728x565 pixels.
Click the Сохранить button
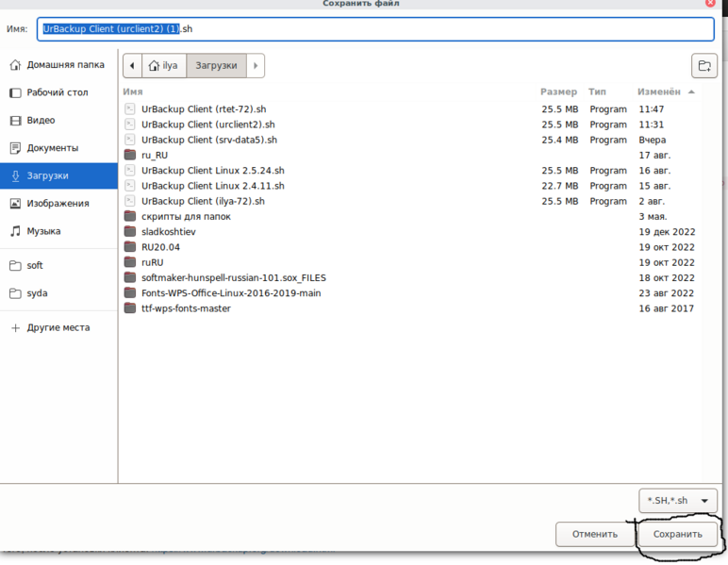click(x=677, y=534)
